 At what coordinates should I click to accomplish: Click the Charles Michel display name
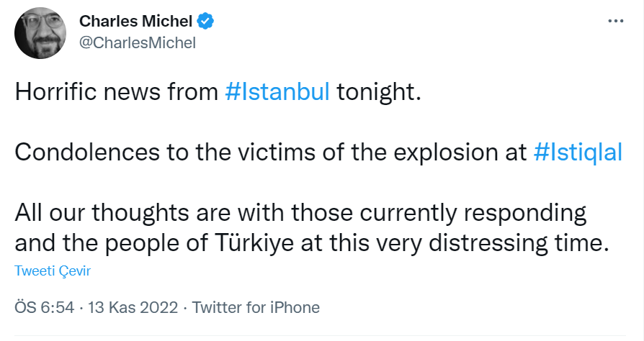135,22
